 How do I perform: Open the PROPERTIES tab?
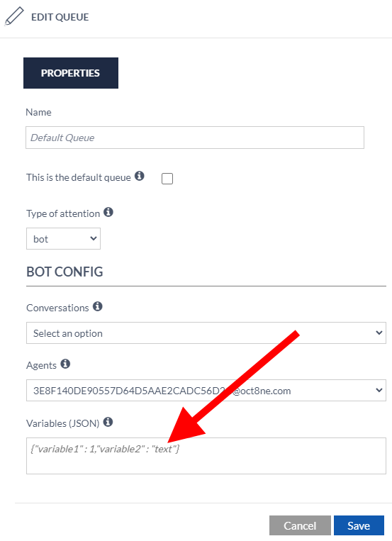click(x=71, y=73)
